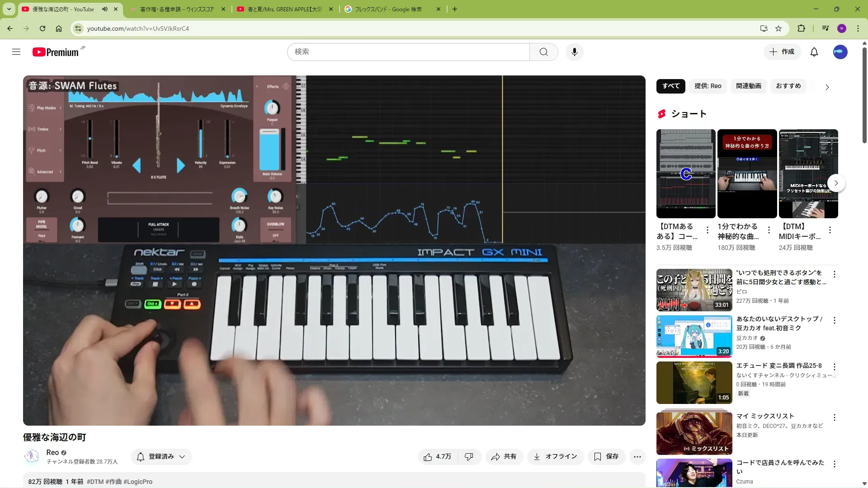Viewport: 868px width, 488px height.
Task: Select the 関連動画 filter chip
Action: (748, 86)
